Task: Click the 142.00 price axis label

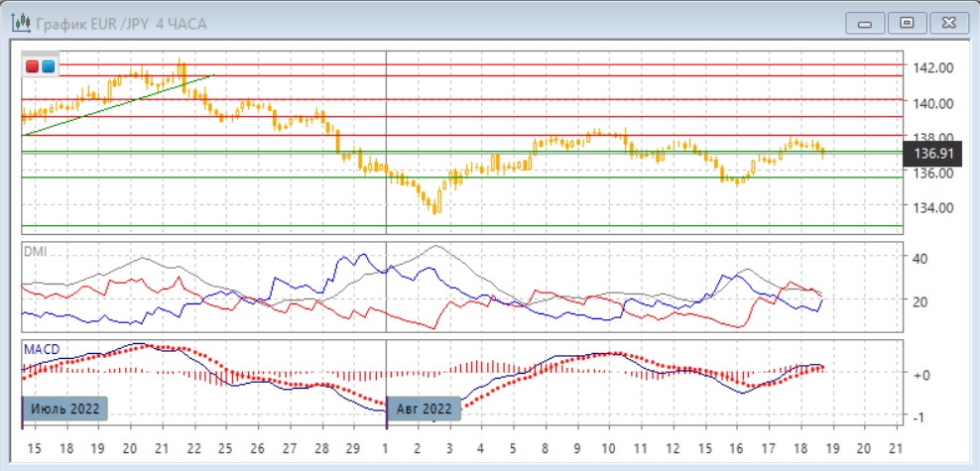Action: click(x=932, y=67)
